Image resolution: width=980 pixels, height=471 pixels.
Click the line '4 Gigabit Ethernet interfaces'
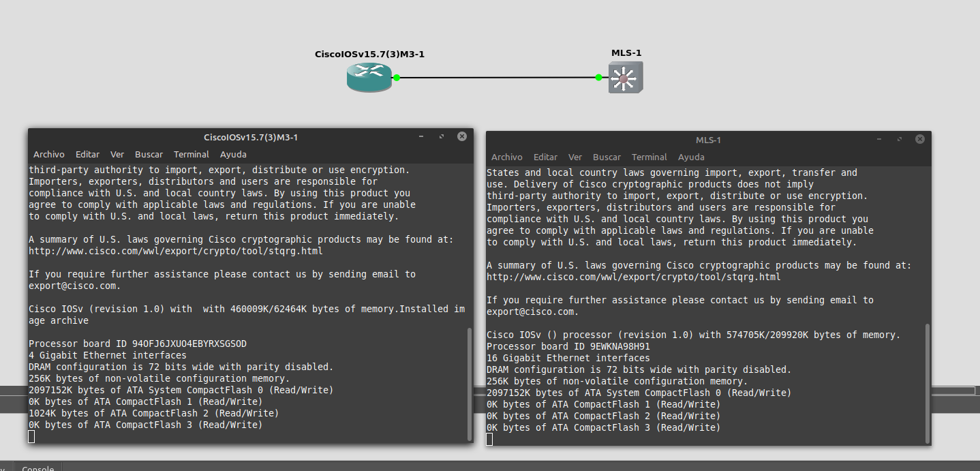click(x=108, y=355)
